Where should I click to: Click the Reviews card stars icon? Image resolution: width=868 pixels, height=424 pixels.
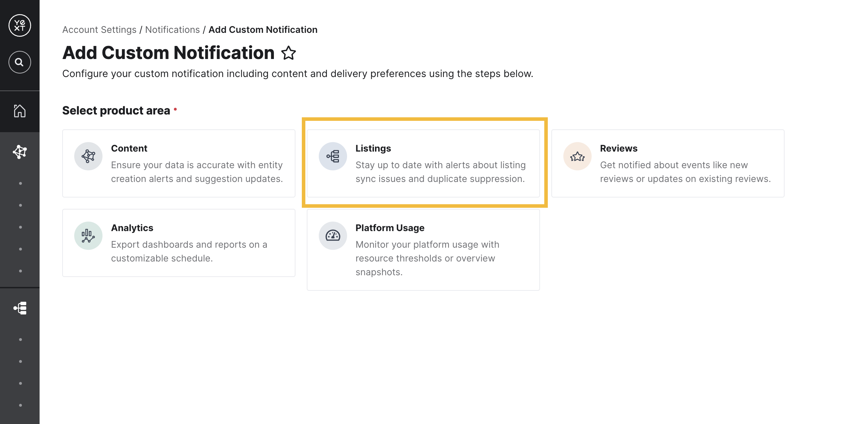coord(577,156)
